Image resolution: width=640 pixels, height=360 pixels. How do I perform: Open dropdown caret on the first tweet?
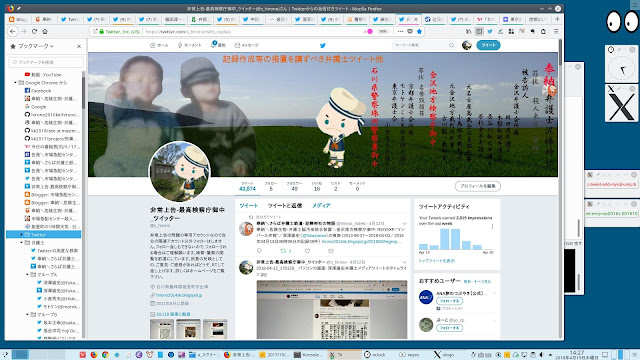[x=404, y=224]
